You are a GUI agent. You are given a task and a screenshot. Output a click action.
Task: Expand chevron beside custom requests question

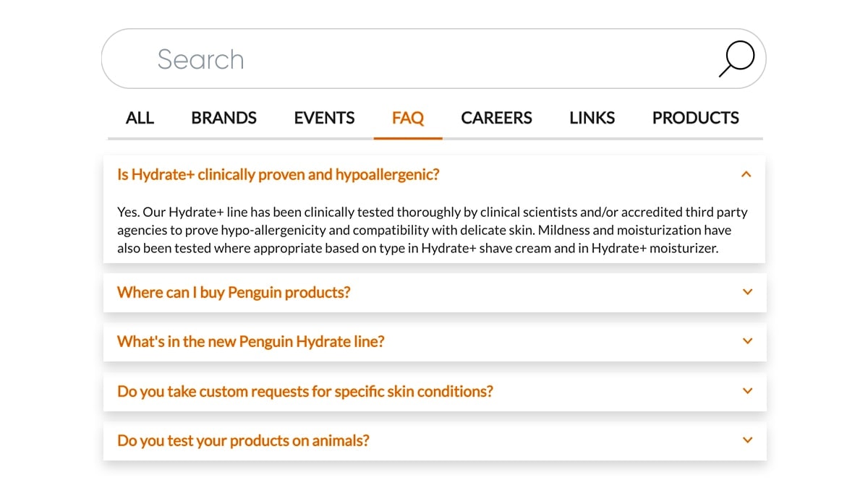coord(748,391)
